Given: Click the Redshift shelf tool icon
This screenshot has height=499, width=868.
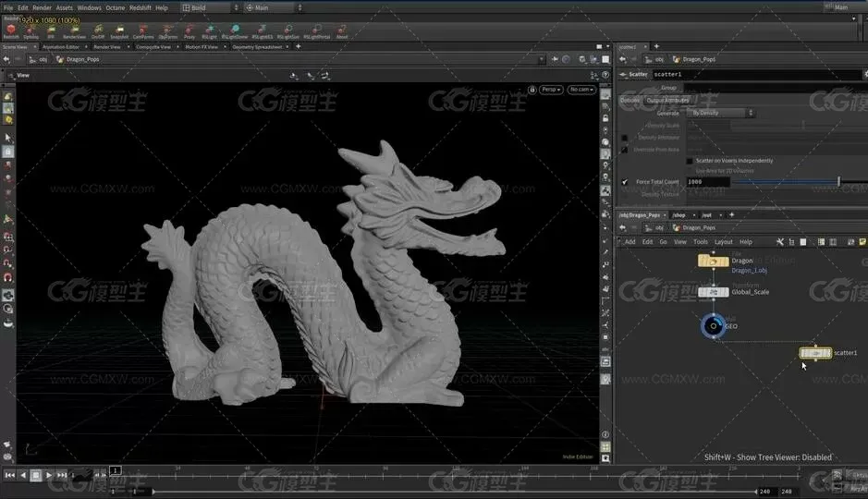Looking at the screenshot, I should [x=10, y=30].
